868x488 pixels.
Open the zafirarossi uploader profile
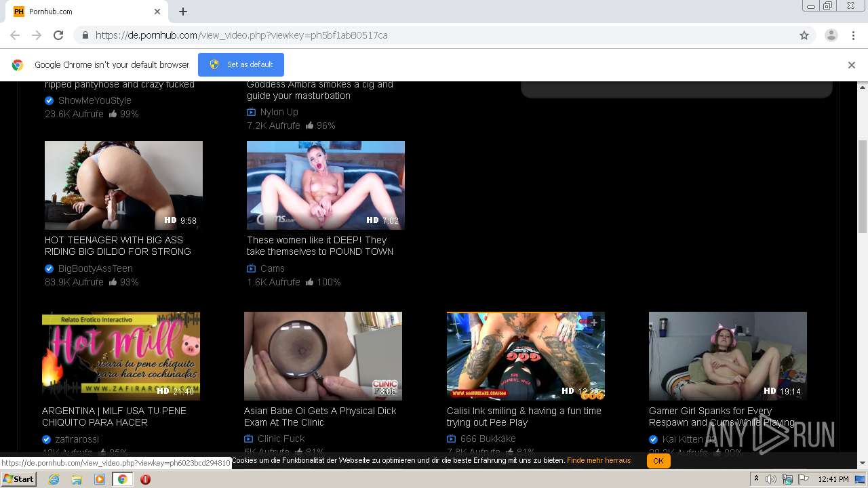[77, 439]
